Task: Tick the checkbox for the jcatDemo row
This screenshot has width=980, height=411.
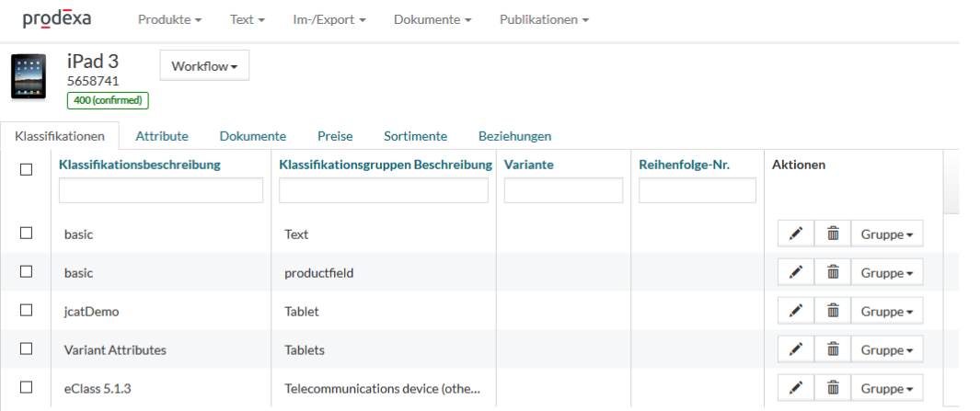Action: tap(27, 311)
